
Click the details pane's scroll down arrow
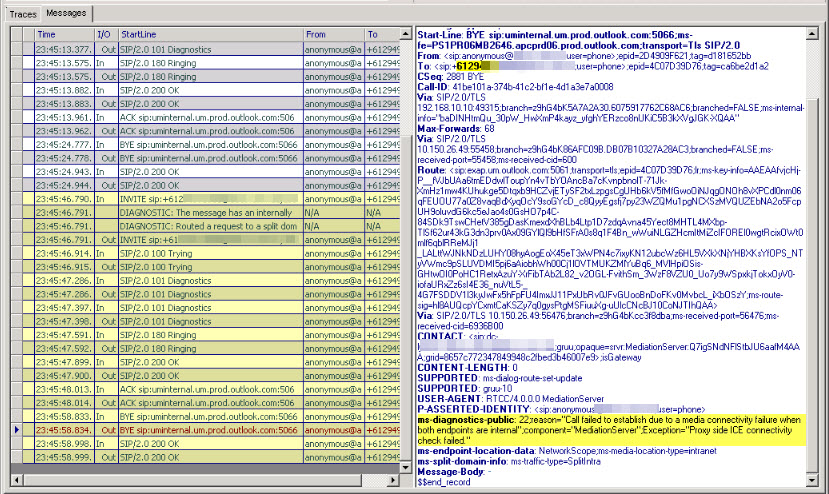(x=812, y=480)
